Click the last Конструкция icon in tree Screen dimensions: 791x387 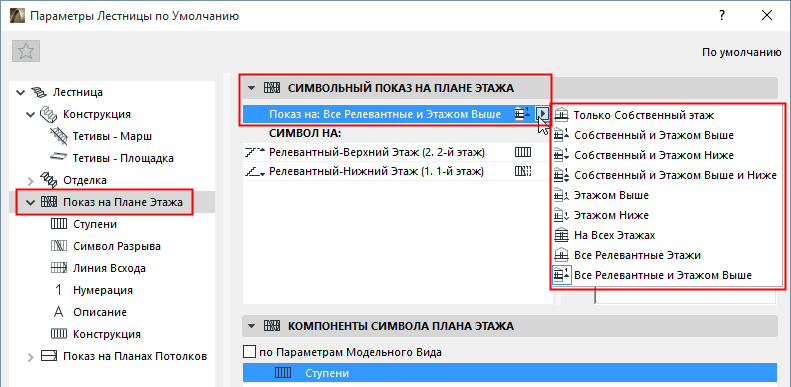(59, 334)
